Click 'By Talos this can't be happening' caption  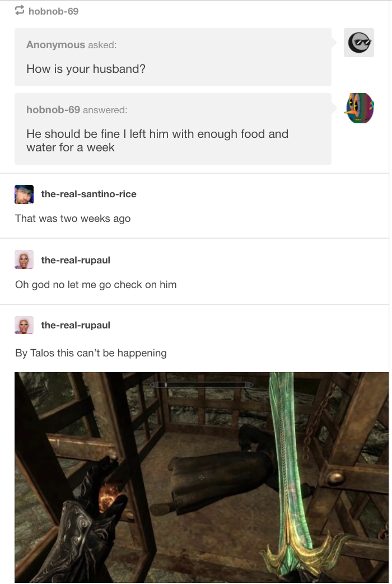coord(91,353)
